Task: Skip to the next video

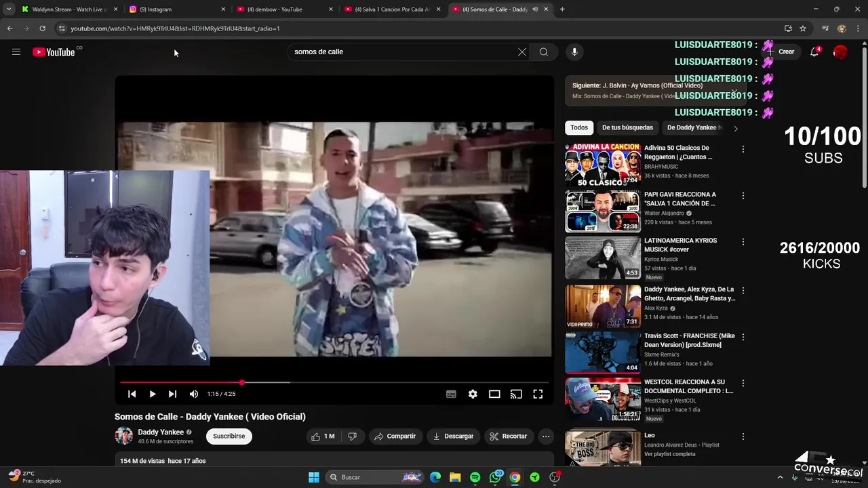Action: 173,394
